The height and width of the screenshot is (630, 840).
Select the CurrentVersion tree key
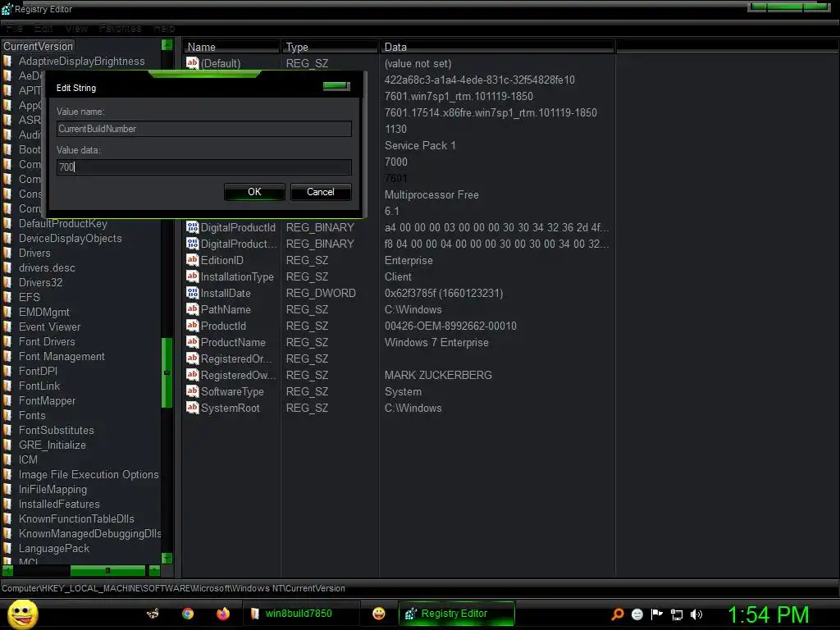point(38,46)
